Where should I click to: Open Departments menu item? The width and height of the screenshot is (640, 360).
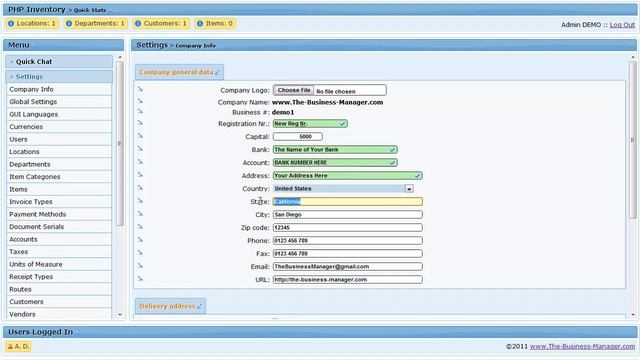tap(59, 164)
